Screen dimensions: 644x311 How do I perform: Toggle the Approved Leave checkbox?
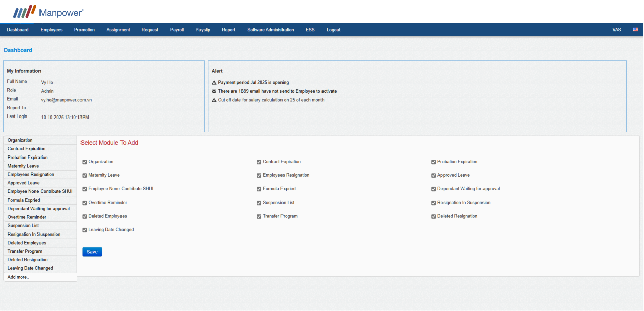tap(434, 176)
